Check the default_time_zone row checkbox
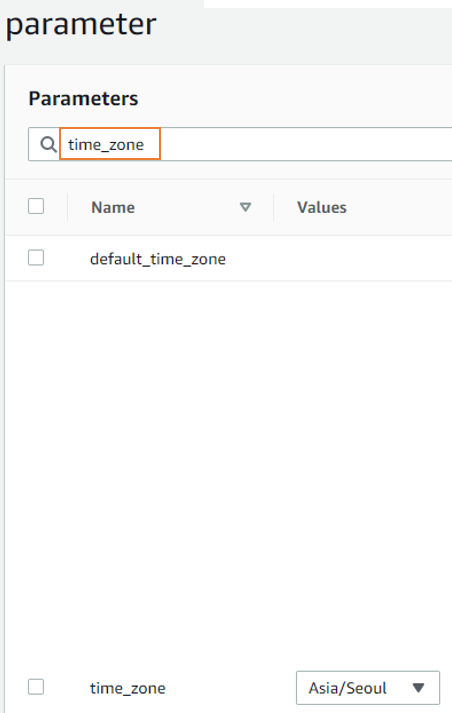Image resolution: width=452 pixels, height=713 pixels. click(x=36, y=258)
